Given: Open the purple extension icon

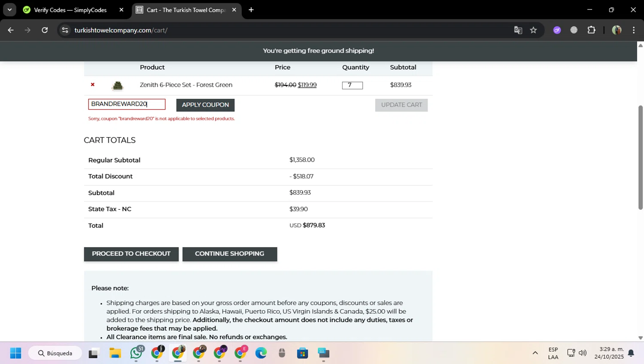Looking at the screenshot, I should (x=557, y=30).
